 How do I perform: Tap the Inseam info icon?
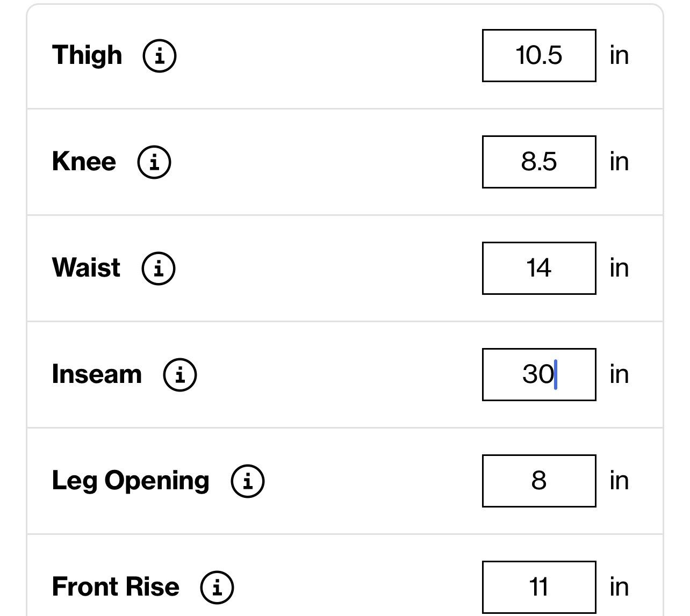tap(180, 374)
